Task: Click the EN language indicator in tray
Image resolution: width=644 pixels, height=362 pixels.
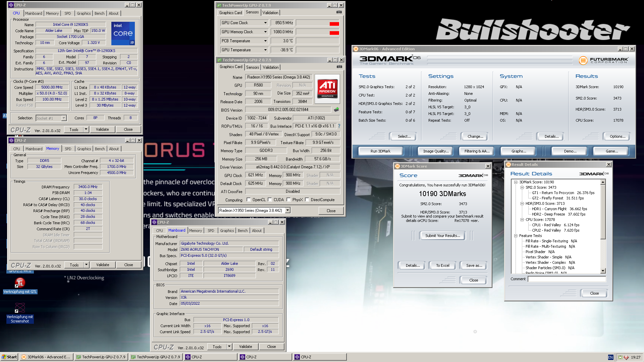Action: pos(610,357)
